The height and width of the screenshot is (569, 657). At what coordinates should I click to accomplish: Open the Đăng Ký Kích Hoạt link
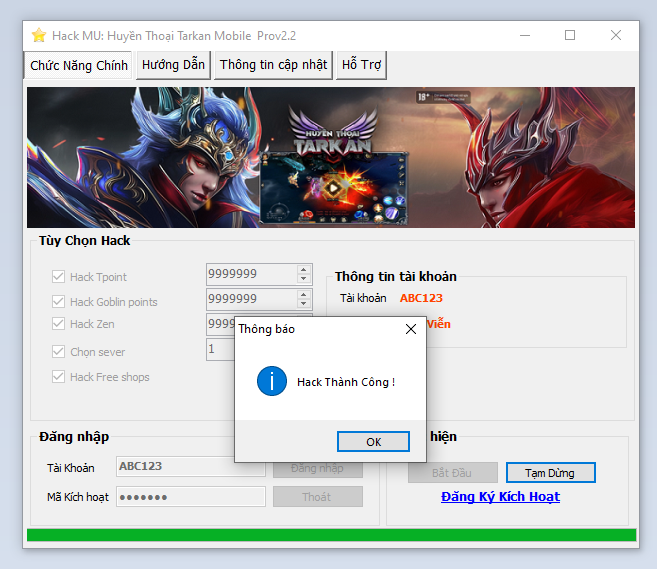click(x=500, y=497)
